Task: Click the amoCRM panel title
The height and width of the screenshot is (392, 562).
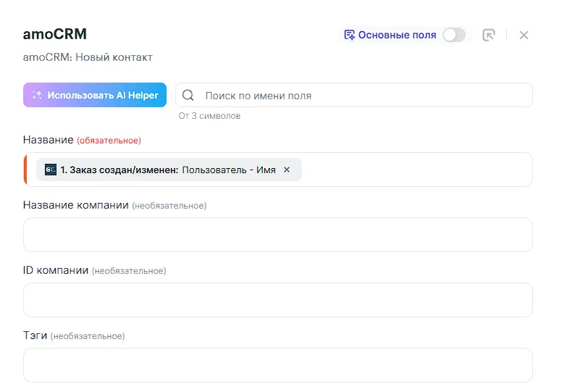Action: [55, 34]
